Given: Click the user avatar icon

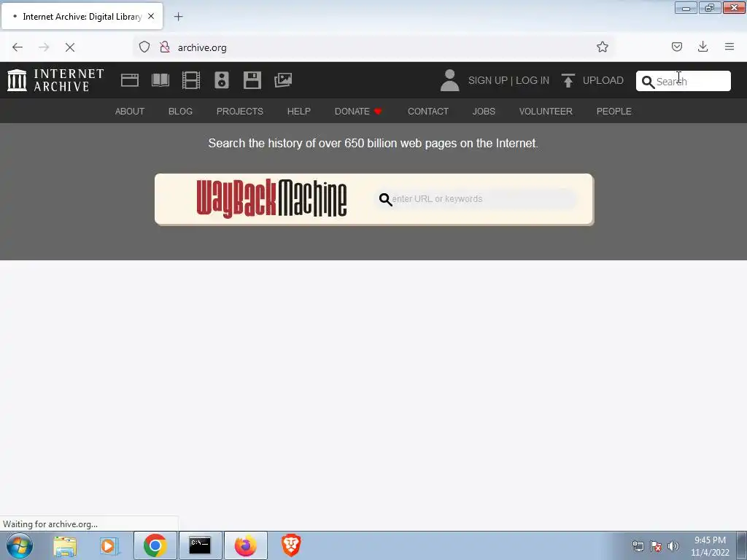Looking at the screenshot, I should click(449, 80).
